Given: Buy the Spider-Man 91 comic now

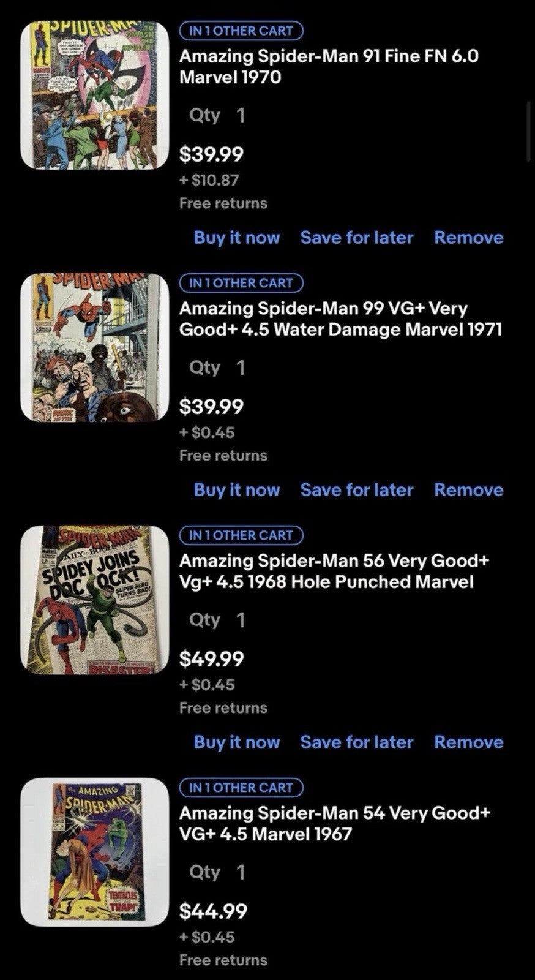Looking at the screenshot, I should [237, 238].
